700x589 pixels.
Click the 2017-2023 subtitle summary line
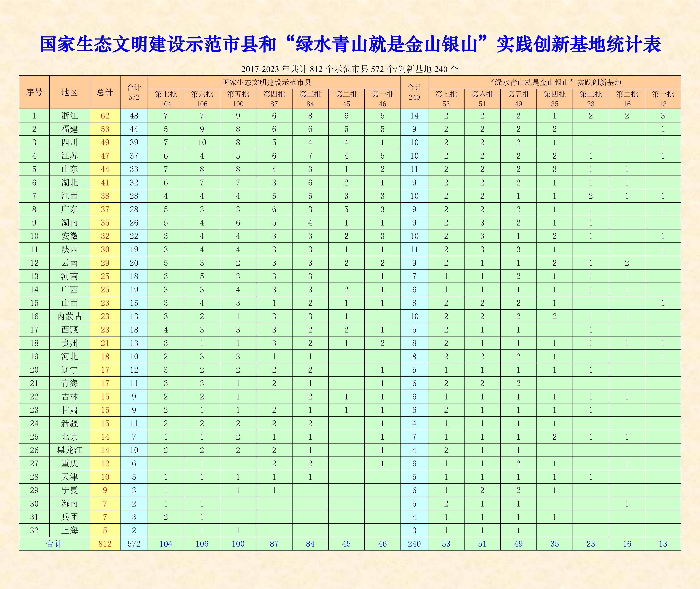click(350, 69)
